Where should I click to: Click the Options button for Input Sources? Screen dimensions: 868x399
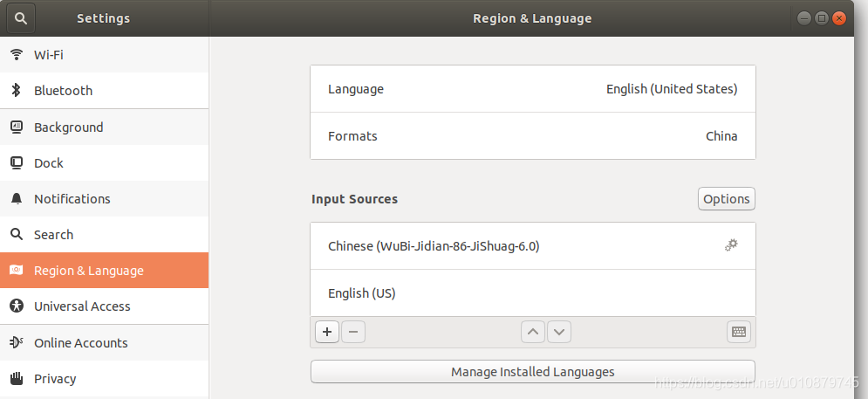click(727, 199)
